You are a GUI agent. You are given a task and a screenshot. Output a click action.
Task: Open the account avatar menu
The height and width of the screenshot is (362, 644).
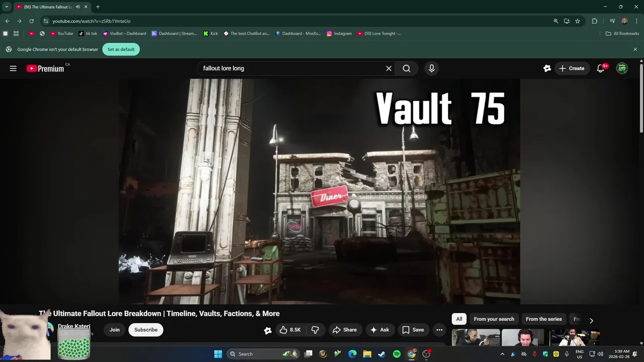click(622, 68)
